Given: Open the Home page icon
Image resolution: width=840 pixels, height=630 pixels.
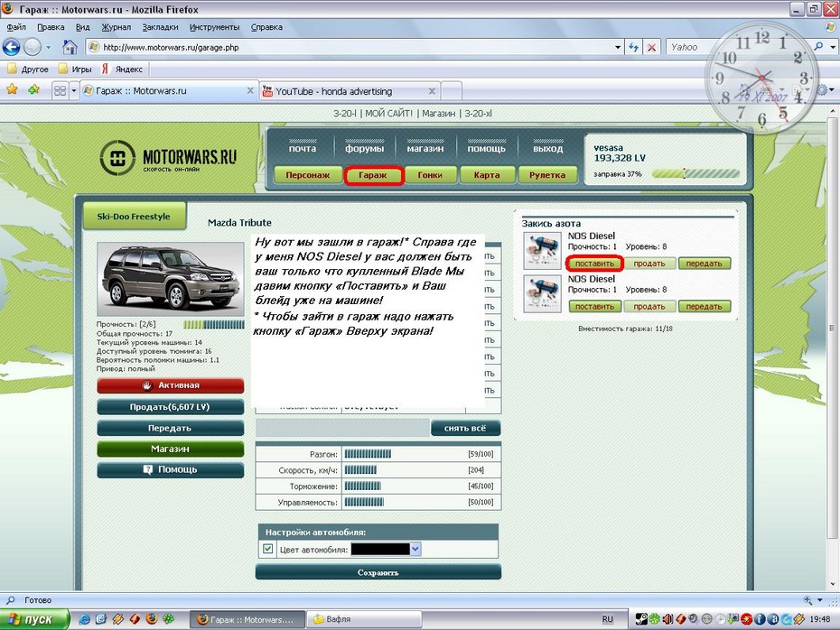Looking at the screenshot, I should pos(70,47).
